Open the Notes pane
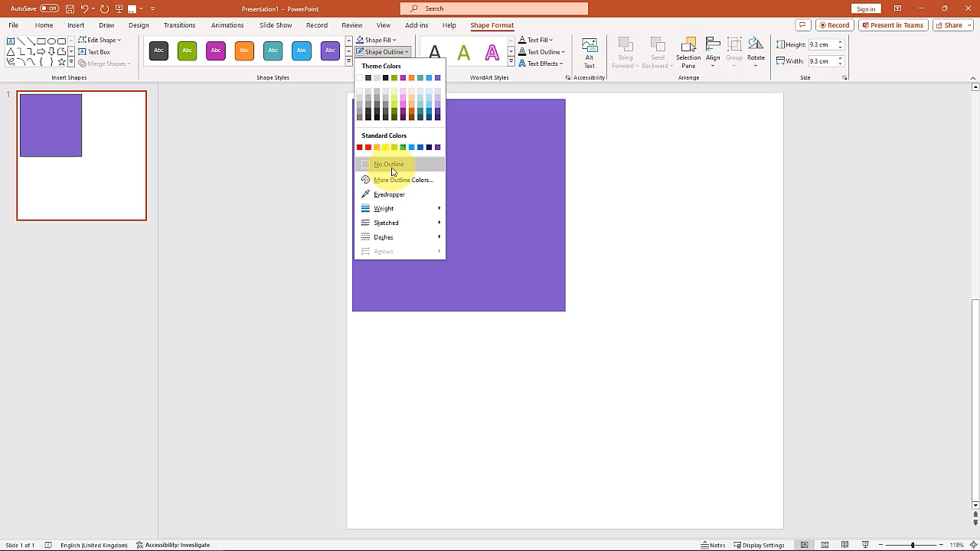Screen dimensions: 980x551 click(713, 545)
